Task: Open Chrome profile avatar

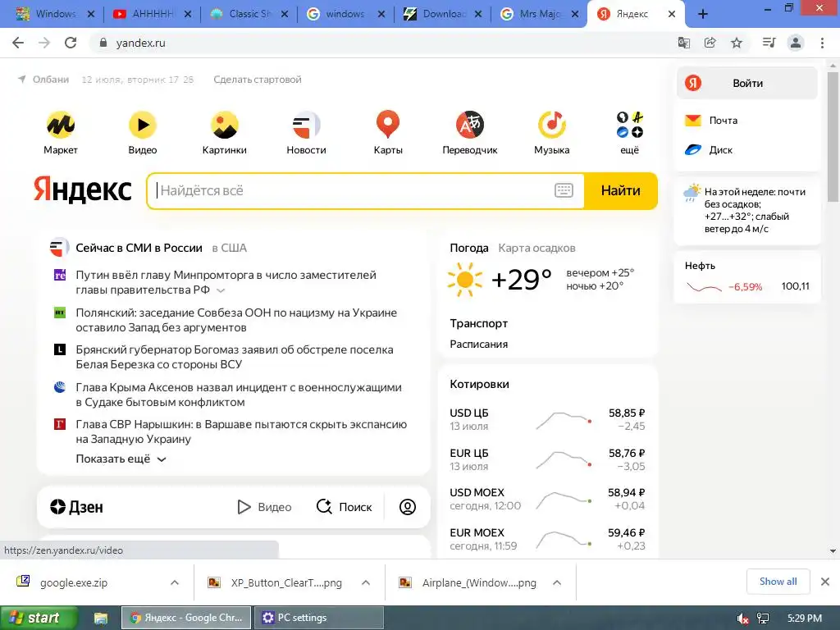Action: pos(796,43)
